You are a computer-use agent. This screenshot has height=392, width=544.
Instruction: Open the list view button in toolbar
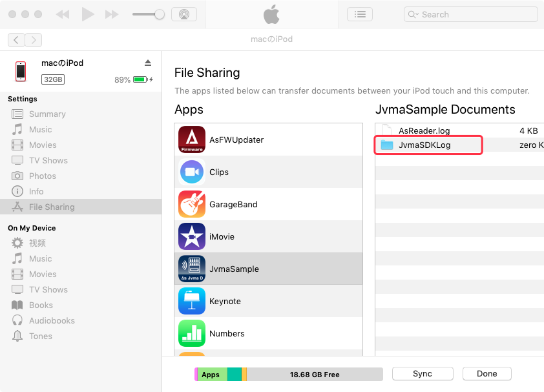360,14
